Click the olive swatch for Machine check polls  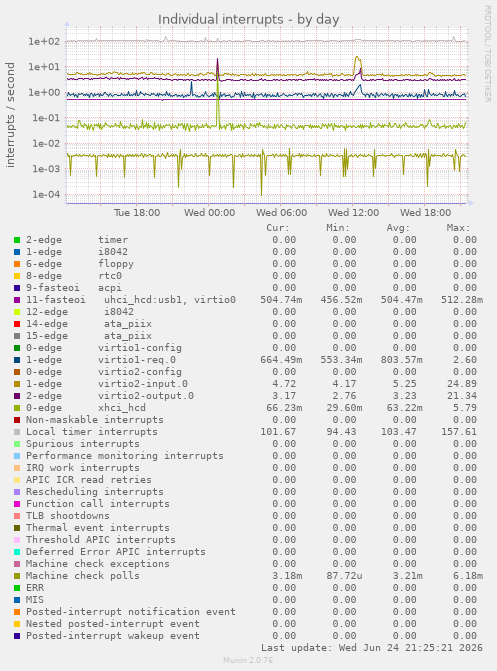click(x=17, y=576)
